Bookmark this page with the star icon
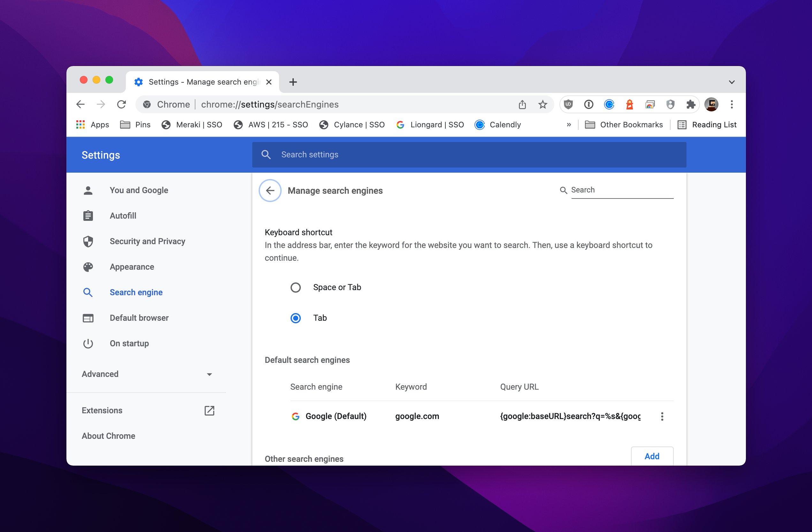812x532 pixels. (x=543, y=104)
